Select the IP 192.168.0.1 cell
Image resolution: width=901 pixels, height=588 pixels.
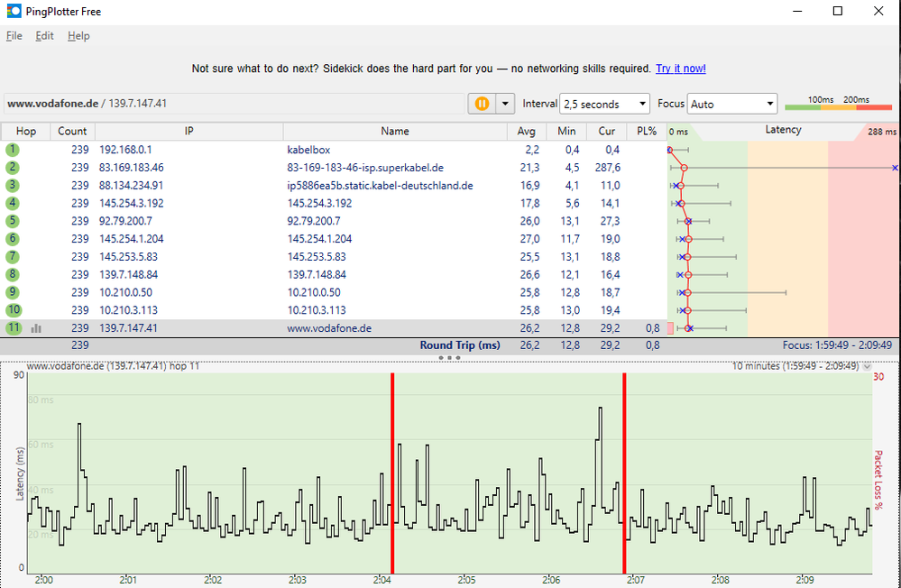(x=125, y=150)
